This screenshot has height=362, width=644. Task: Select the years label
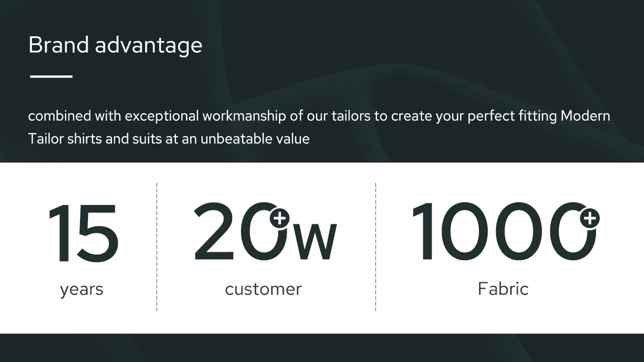[x=81, y=289]
